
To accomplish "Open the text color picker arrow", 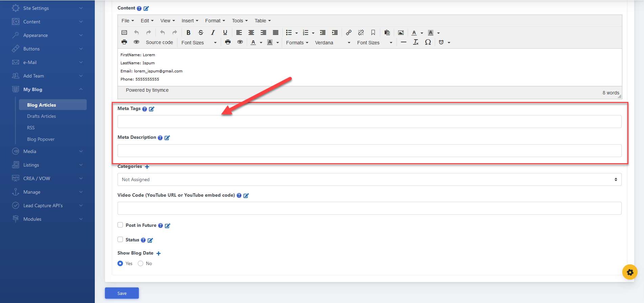I will (422, 33).
